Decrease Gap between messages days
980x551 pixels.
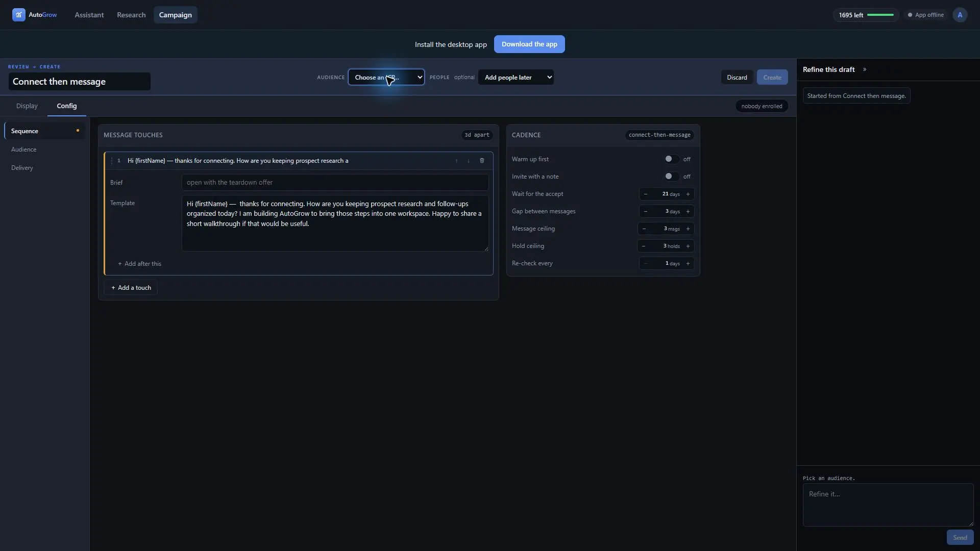[646, 211]
